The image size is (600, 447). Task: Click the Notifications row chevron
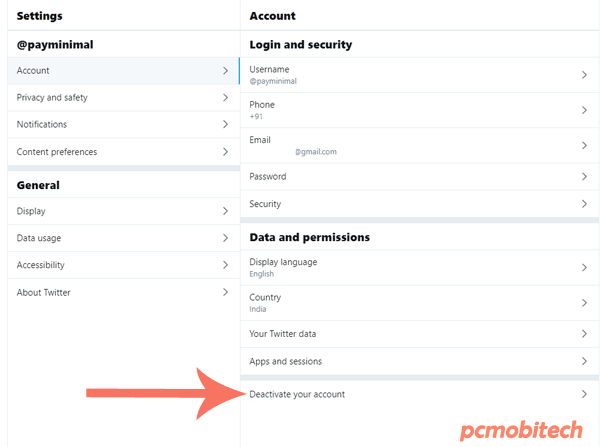[x=226, y=125]
